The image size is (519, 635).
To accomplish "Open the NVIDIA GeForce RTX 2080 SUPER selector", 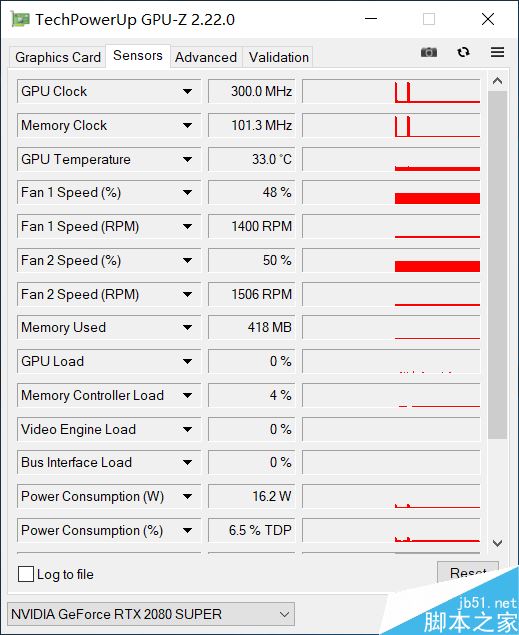I will [x=151, y=614].
